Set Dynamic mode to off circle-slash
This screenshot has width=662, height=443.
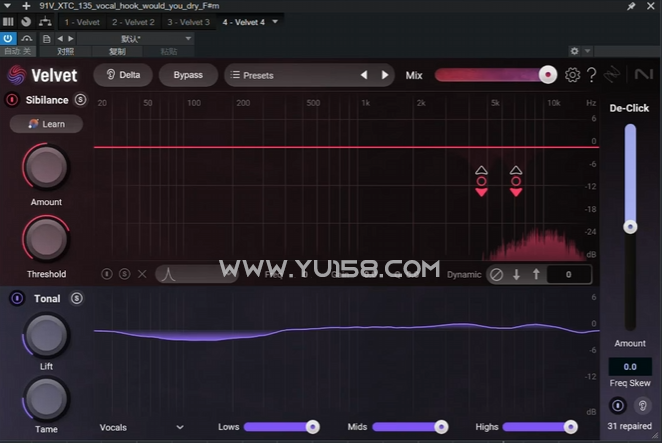[x=496, y=274]
